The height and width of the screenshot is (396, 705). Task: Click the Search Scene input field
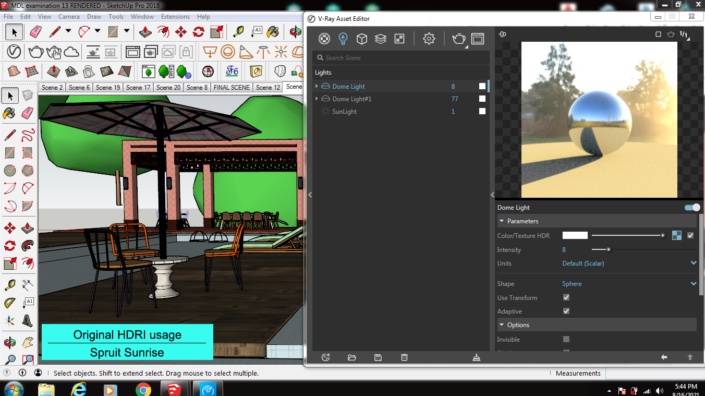[x=401, y=58]
